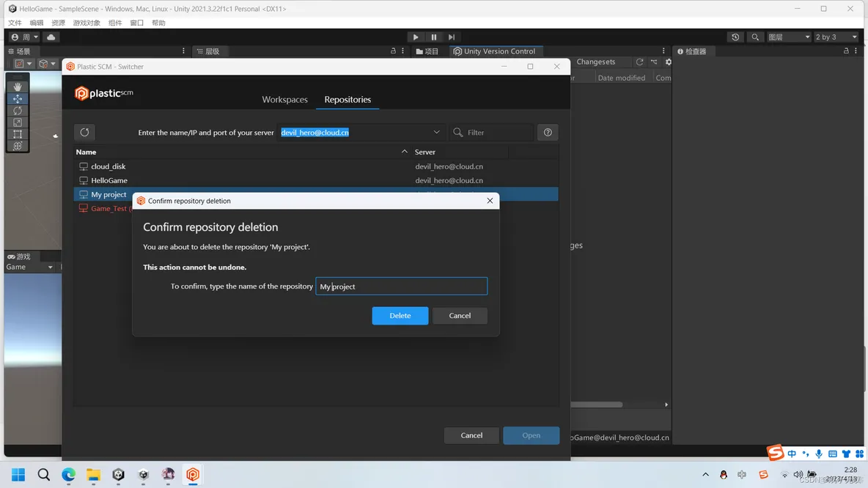Screen dimensions: 868x488
Task: Open the 2 by 3 layout dropdown
Action: (836, 37)
